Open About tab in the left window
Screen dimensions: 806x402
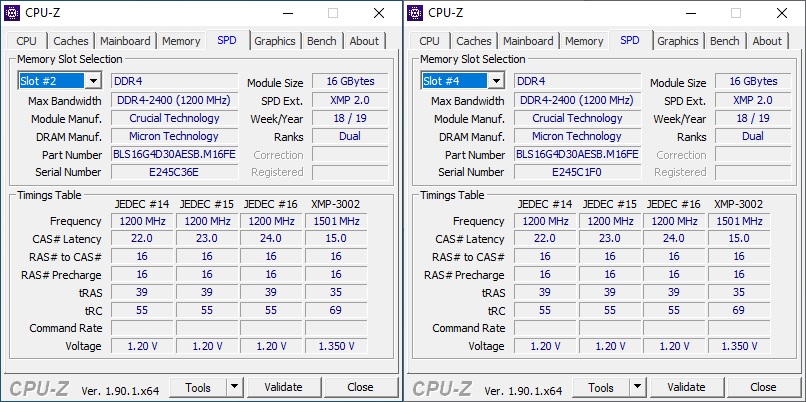point(364,41)
